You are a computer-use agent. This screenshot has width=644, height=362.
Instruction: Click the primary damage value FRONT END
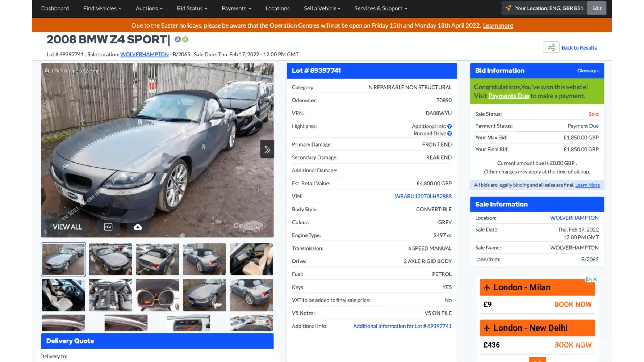point(437,144)
